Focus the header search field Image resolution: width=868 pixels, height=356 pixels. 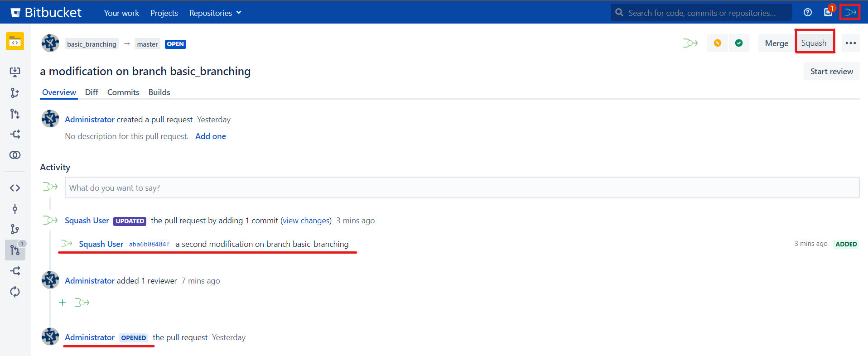click(701, 13)
